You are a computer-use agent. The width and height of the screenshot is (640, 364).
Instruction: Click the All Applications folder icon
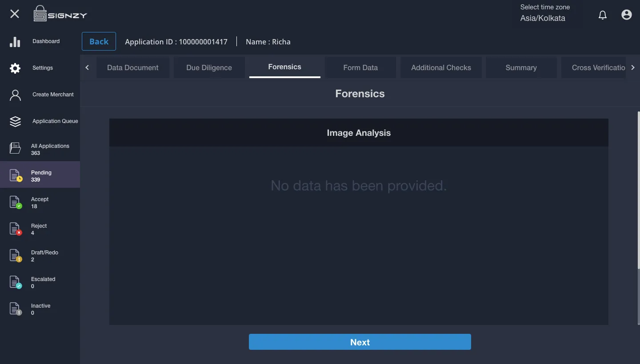15,148
